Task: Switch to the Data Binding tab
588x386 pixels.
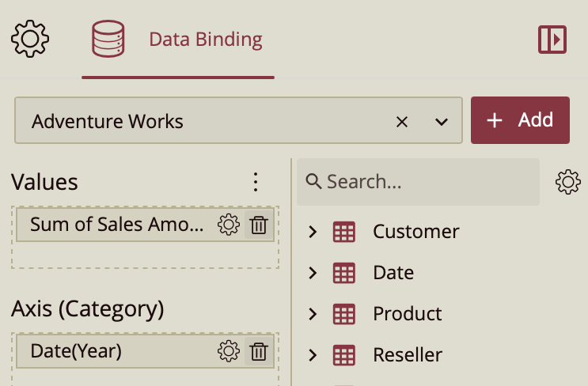Action: pos(178,39)
